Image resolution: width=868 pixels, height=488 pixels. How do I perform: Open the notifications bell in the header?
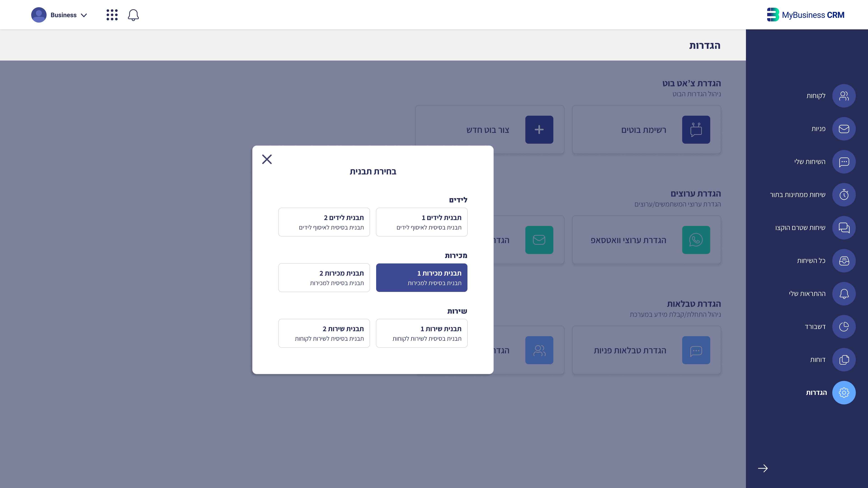133,15
